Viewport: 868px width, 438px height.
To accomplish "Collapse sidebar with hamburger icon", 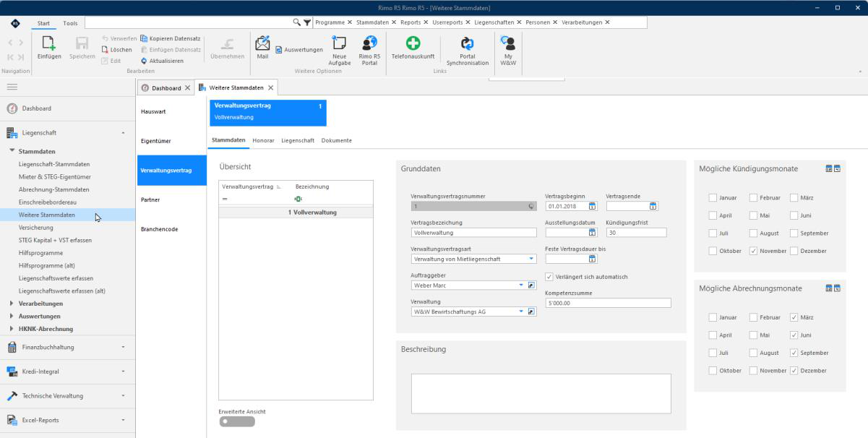I will (x=12, y=87).
